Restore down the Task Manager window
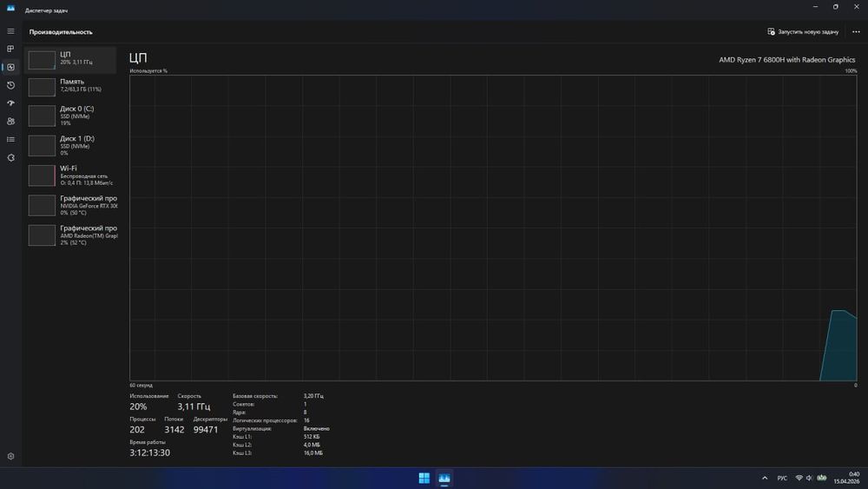This screenshot has height=489, width=868. pos(835,7)
